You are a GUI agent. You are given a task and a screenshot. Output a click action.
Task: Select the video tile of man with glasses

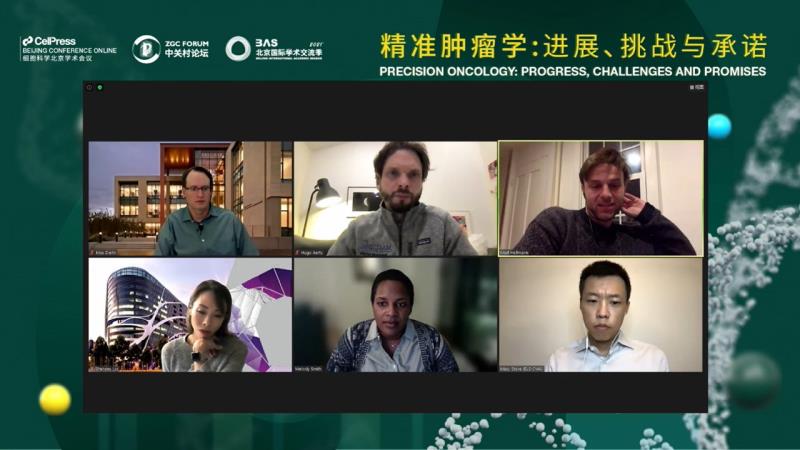pos(190,198)
